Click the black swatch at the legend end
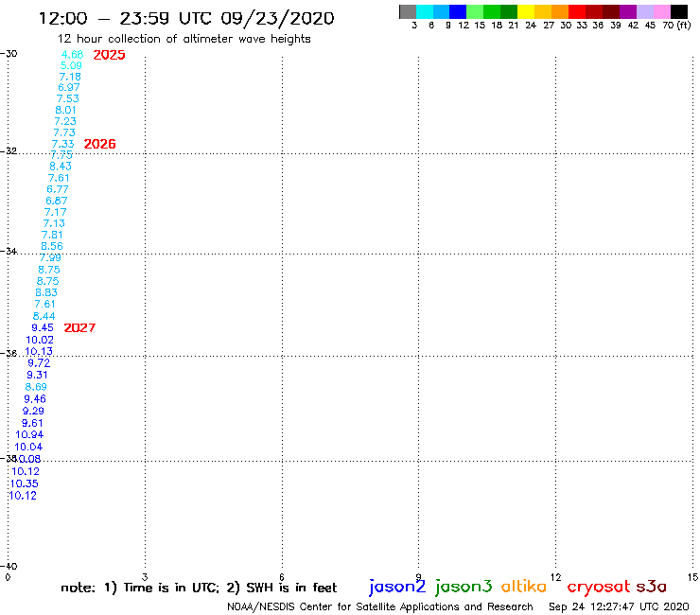 click(678, 11)
